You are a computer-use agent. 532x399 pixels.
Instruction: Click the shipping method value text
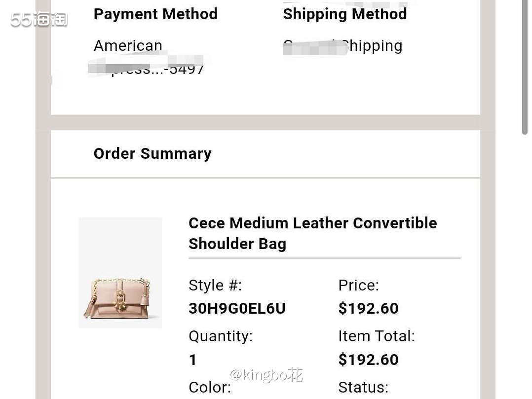click(x=342, y=46)
